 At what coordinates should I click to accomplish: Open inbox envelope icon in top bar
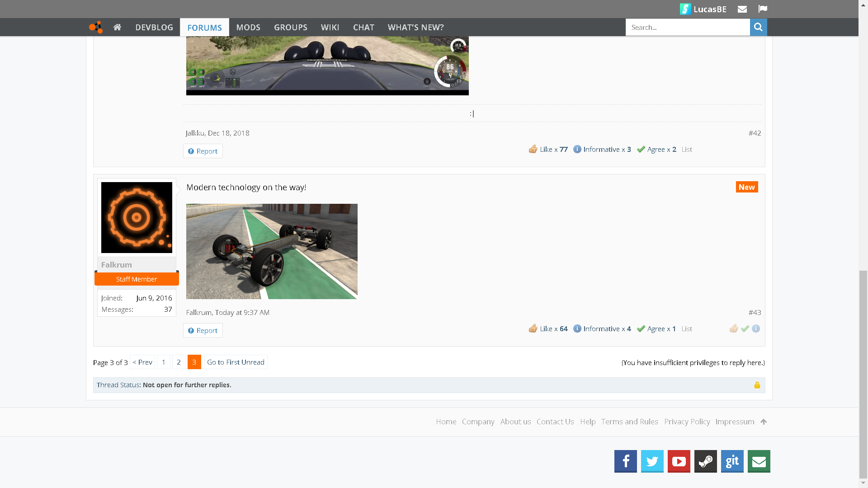(742, 9)
